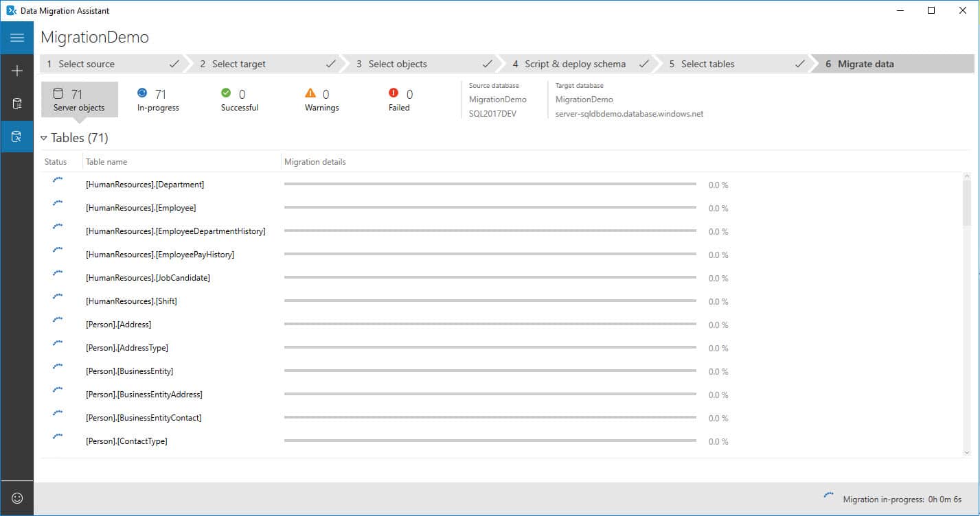Click the feedback smiley icon
Screen dimensions: 980x516
(x=17, y=498)
